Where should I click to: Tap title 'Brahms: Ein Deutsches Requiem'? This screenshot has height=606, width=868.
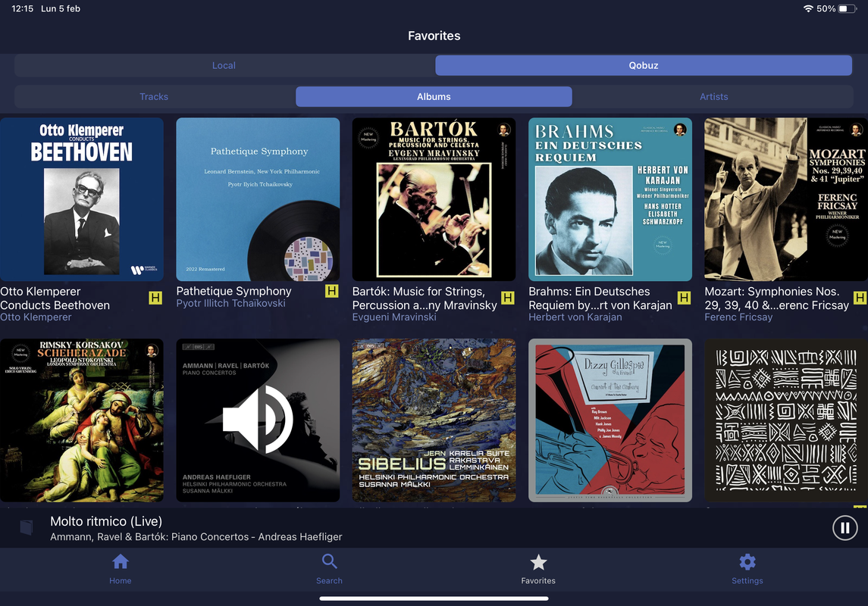click(x=600, y=298)
